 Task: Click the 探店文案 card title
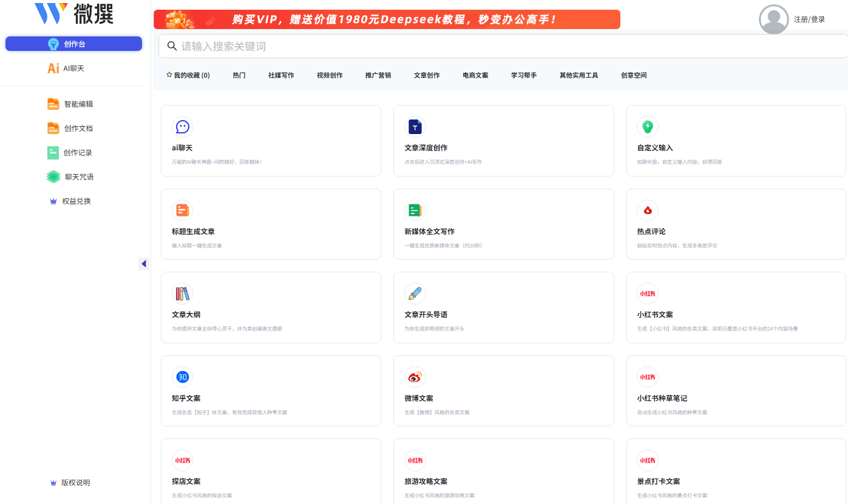(186, 482)
